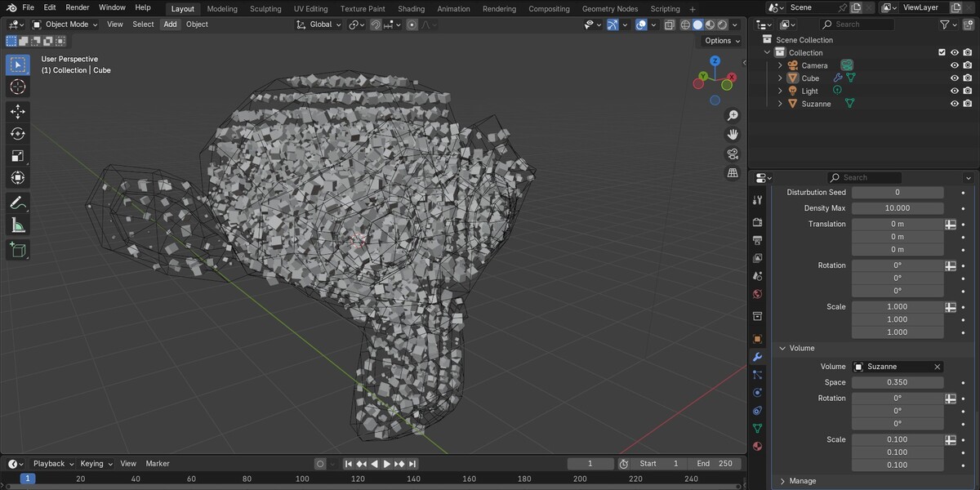Open the View Layer properties tab
The height and width of the screenshot is (490, 980).
pos(757,258)
